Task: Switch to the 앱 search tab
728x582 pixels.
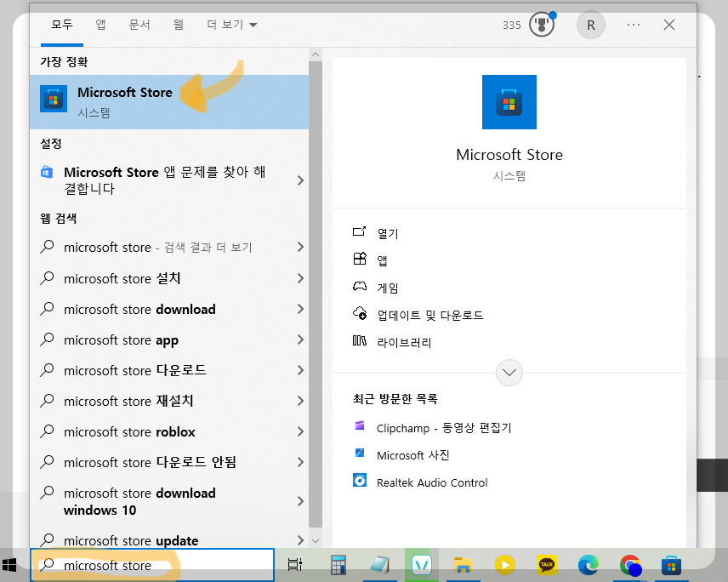Action: pos(100,25)
